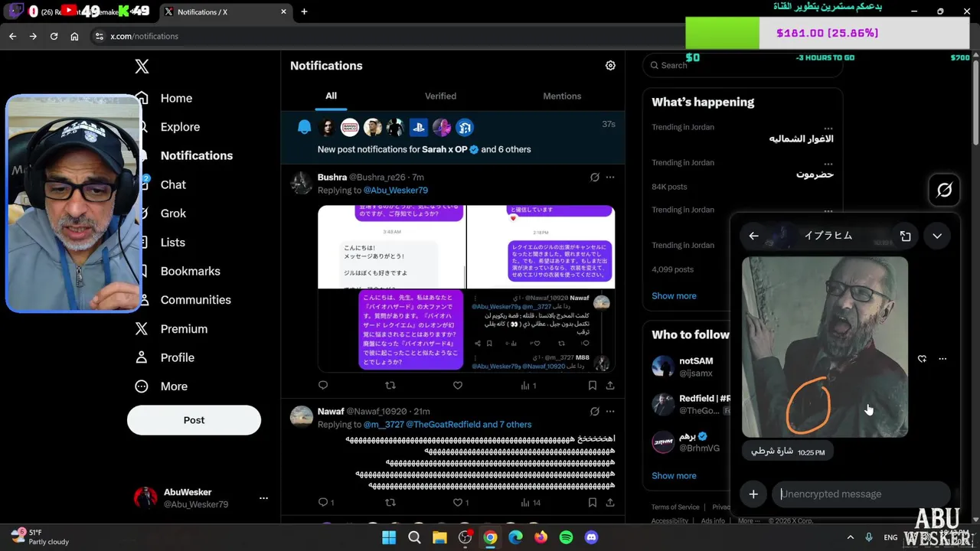The width and height of the screenshot is (980, 551).
Task: Open more options on Bushra's post
Action: [x=610, y=177]
